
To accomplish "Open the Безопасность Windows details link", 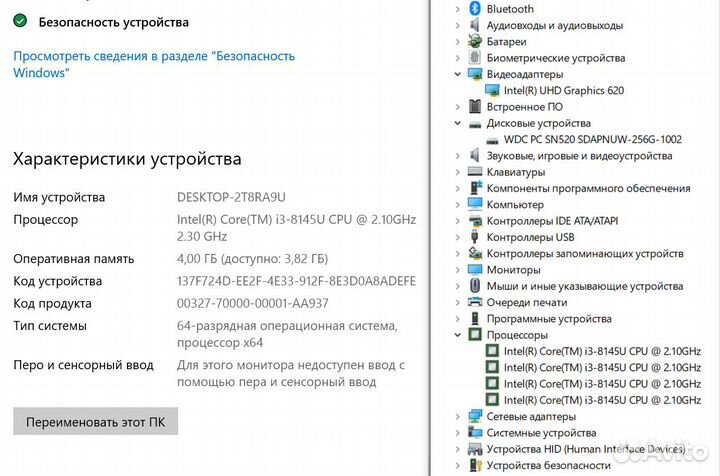I will point(154,64).
